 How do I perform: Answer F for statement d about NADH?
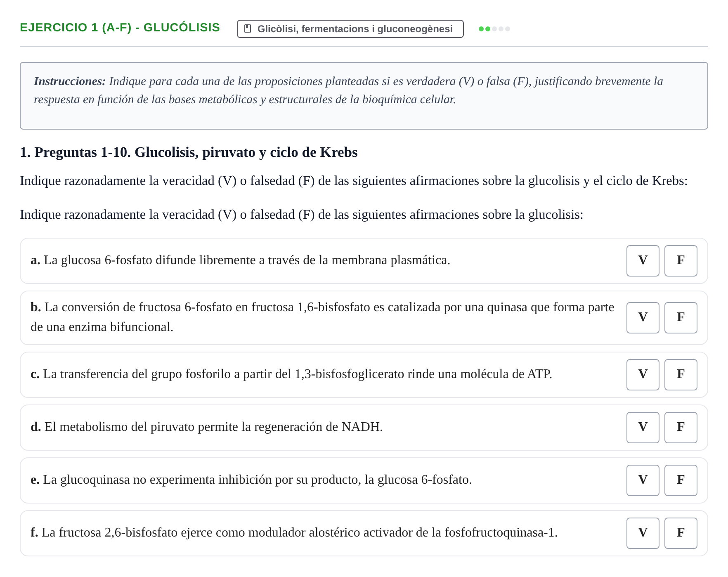pos(681,428)
